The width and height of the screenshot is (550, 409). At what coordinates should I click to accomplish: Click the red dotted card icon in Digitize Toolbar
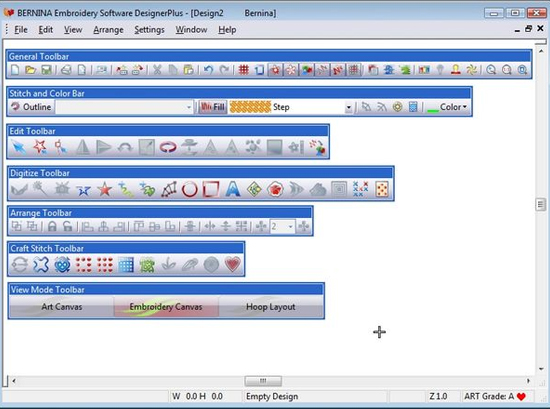coord(382,189)
